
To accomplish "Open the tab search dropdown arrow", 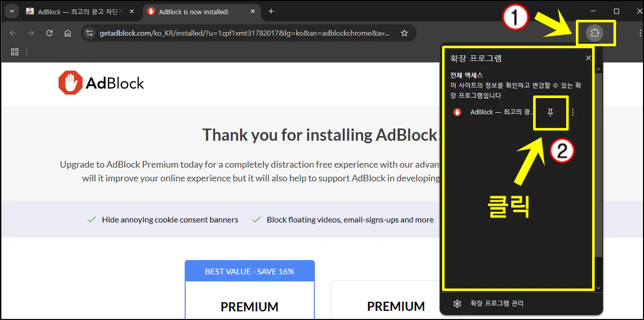I will pos(11,11).
